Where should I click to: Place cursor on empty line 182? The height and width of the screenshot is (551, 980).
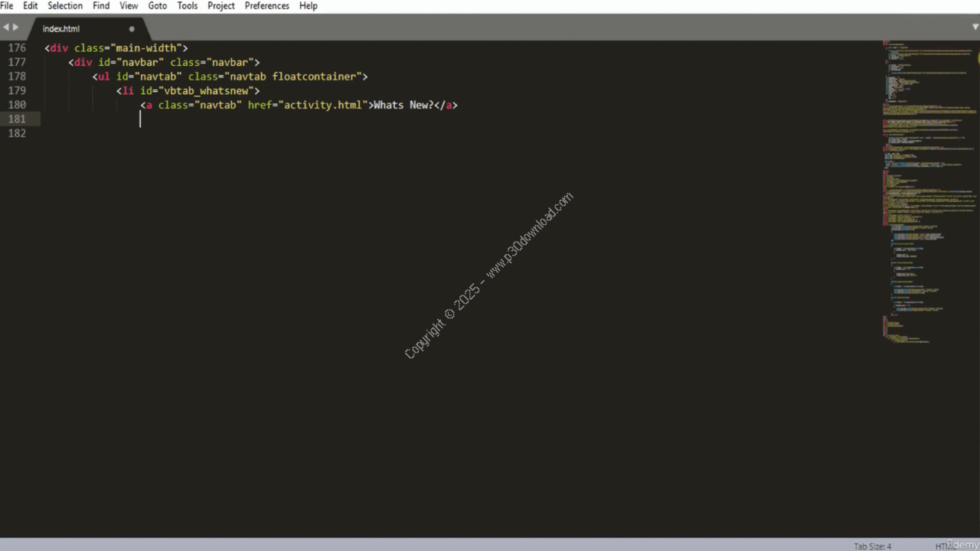(230, 133)
